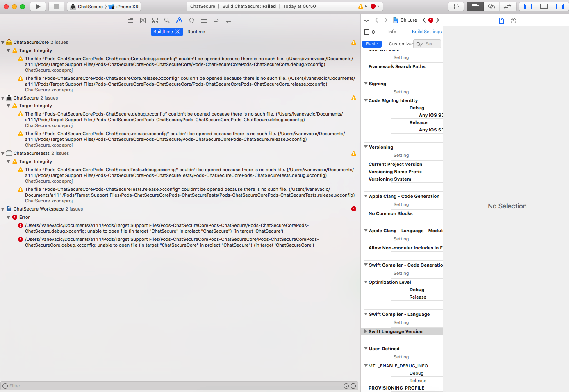The width and height of the screenshot is (569, 392).
Task: Toggle the debug area visibility
Action: coord(544,6)
